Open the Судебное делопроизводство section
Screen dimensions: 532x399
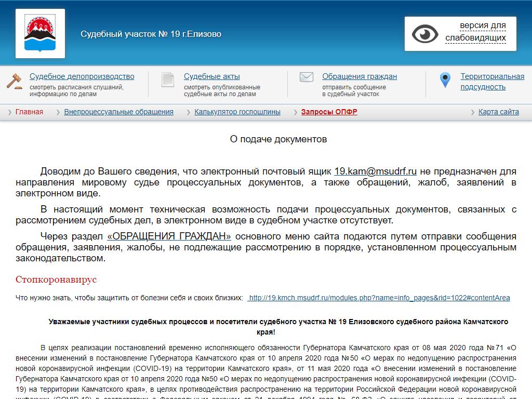coord(82,76)
